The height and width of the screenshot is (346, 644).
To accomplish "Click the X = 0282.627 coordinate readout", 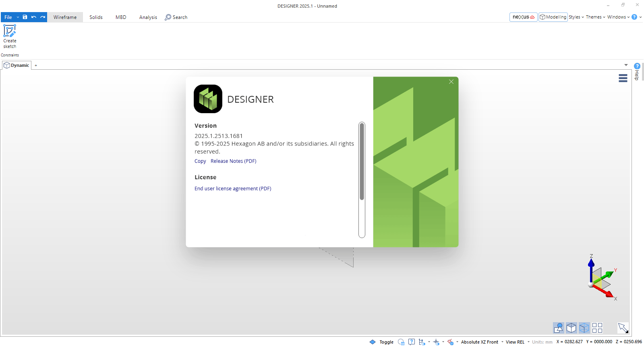I will (569, 342).
